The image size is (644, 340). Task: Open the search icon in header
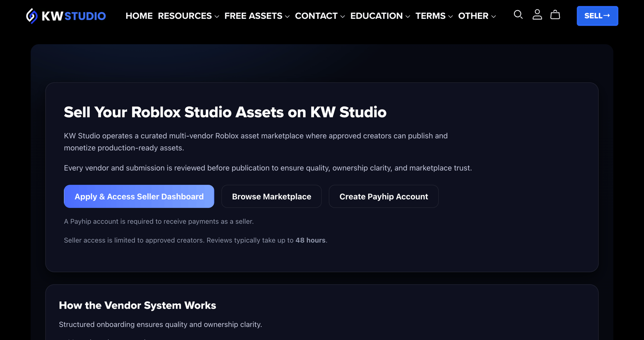(x=518, y=15)
